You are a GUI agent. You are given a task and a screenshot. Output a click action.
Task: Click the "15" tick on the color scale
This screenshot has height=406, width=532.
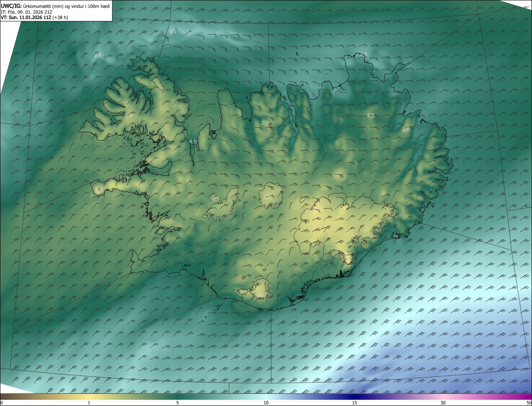(355, 403)
